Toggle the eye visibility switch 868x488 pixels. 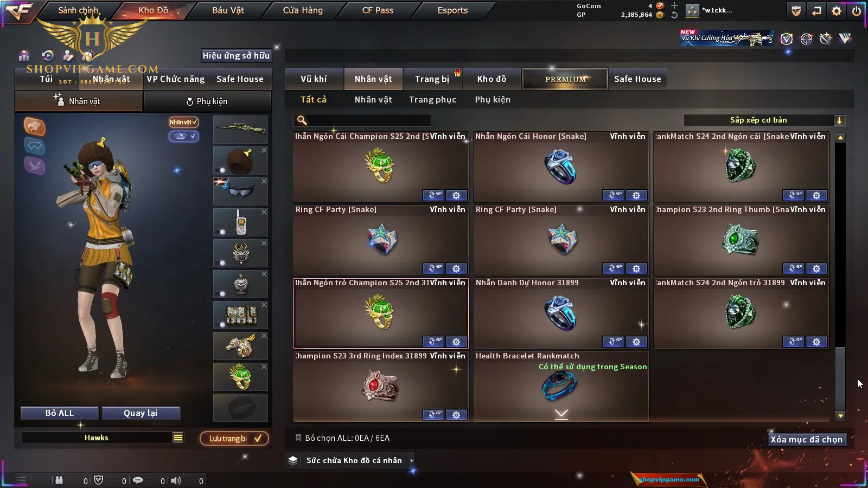pos(184,136)
